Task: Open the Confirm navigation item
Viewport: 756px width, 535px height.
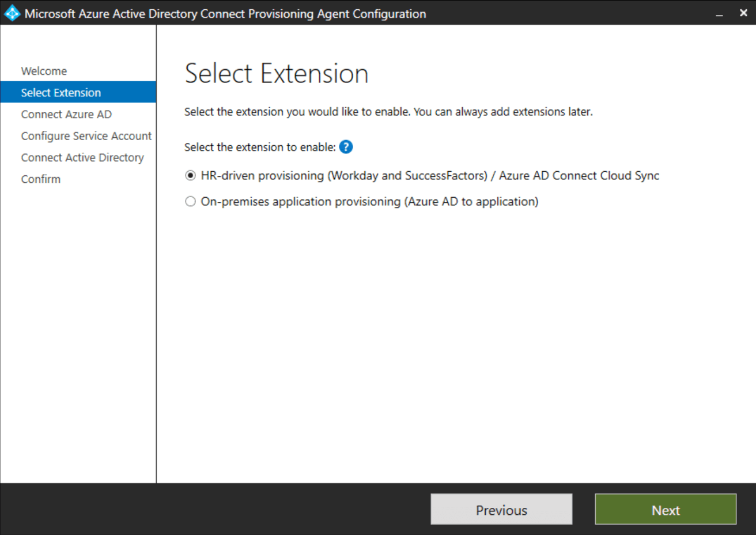Action: (40, 179)
